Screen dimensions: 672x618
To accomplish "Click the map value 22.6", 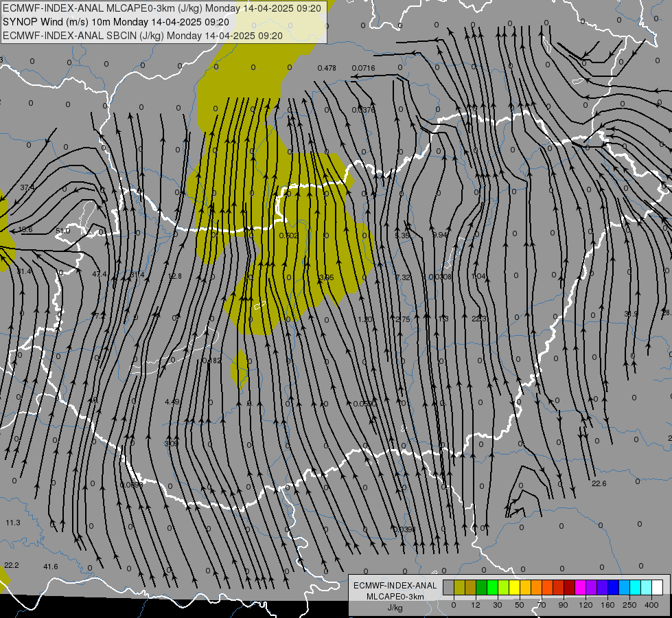I will (599, 484).
